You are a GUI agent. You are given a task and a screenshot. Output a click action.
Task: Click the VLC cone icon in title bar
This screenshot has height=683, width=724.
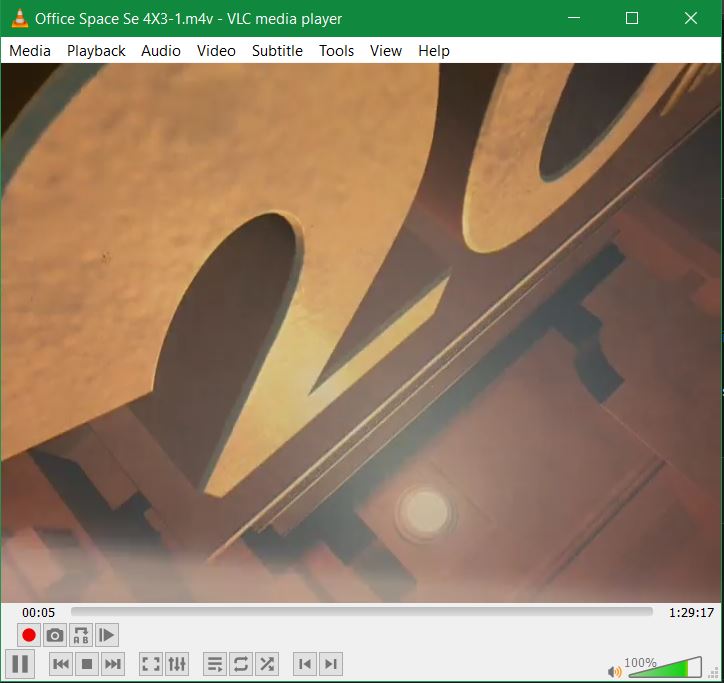click(19, 18)
